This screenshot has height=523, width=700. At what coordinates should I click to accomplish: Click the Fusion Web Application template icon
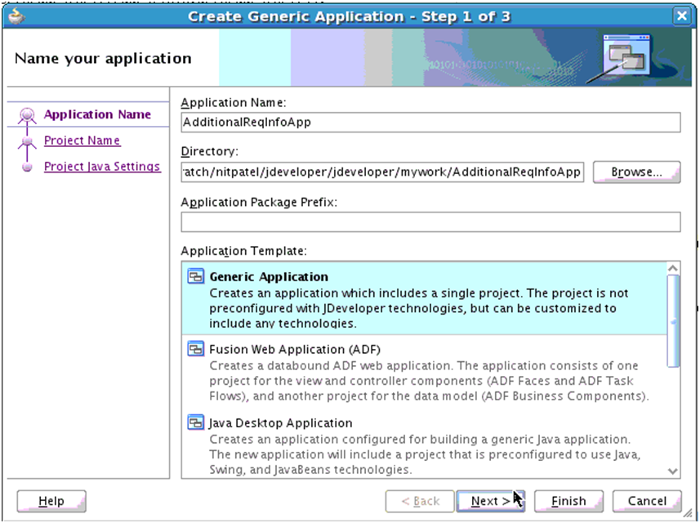pyautogui.click(x=196, y=349)
